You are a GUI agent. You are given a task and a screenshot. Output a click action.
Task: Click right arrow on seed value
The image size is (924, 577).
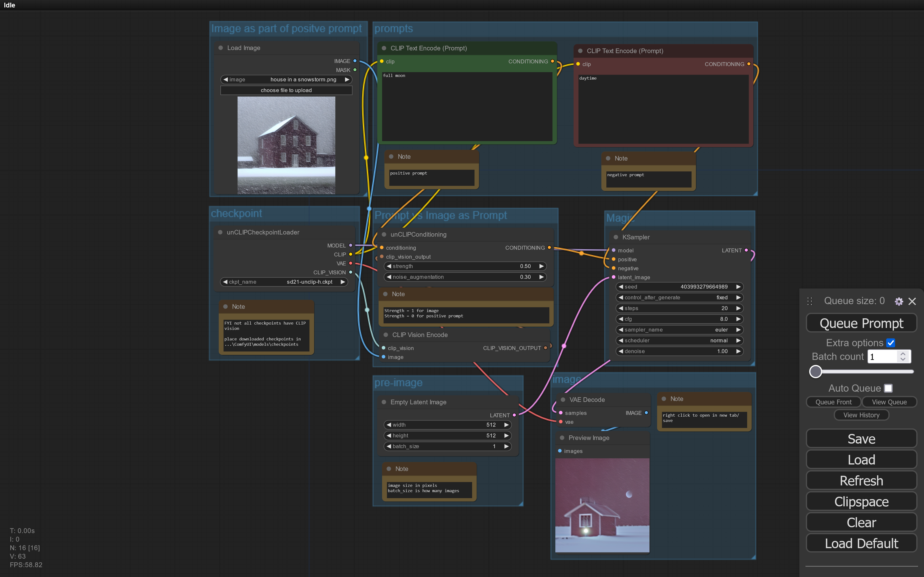[x=738, y=287]
